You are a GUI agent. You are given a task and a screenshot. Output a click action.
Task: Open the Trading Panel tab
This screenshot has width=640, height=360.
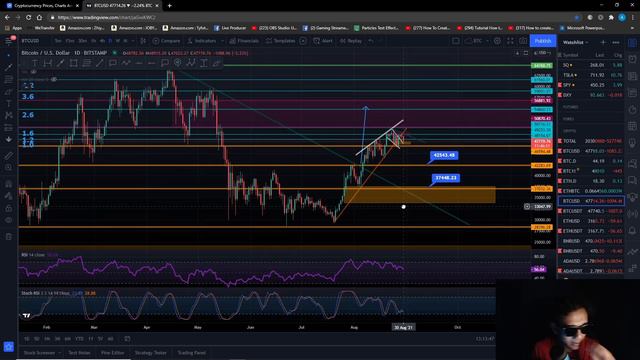click(191, 353)
